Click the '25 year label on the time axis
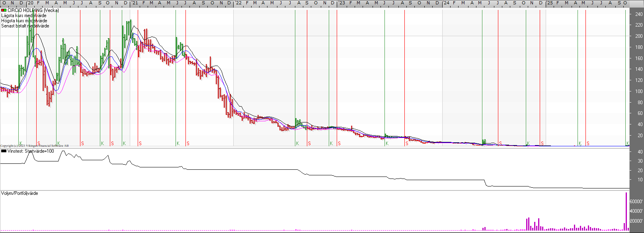Screen dimensions: 644x233 pos(549,3)
